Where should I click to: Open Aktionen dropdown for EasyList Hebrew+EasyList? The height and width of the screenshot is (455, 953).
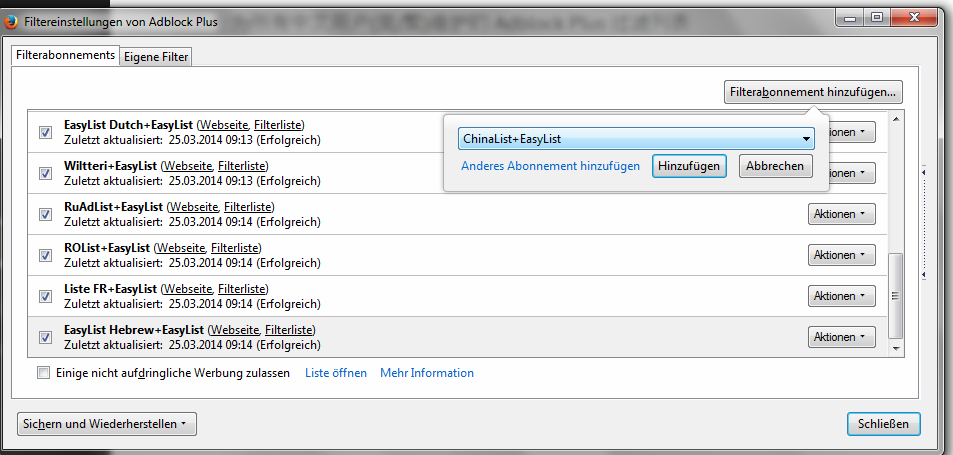pyautogui.click(x=841, y=337)
